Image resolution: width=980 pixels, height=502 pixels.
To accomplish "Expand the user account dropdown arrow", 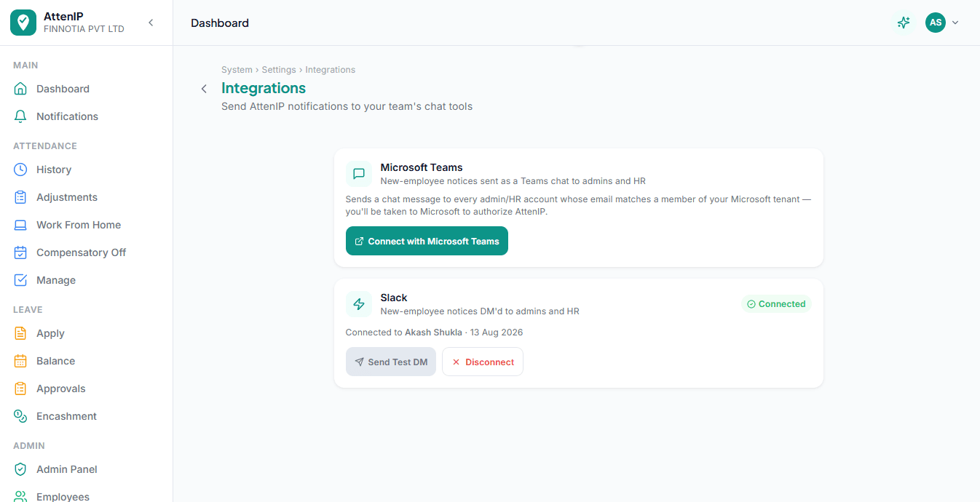I will click(x=955, y=23).
